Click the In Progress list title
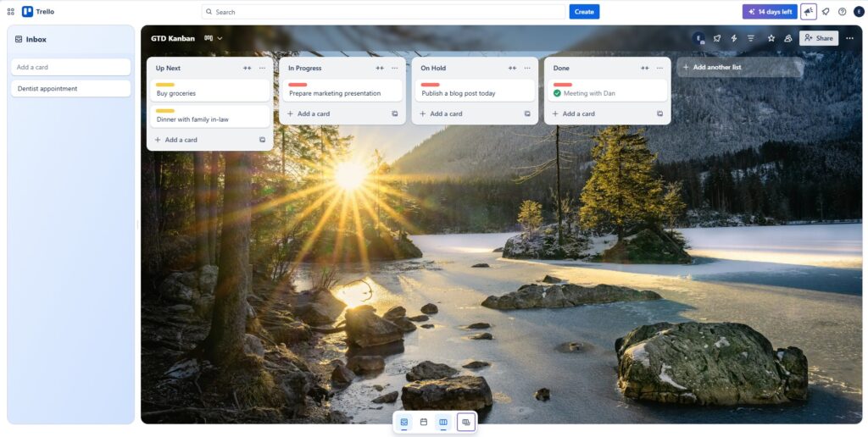Screen dimensions: 868x437 pos(304,68)
